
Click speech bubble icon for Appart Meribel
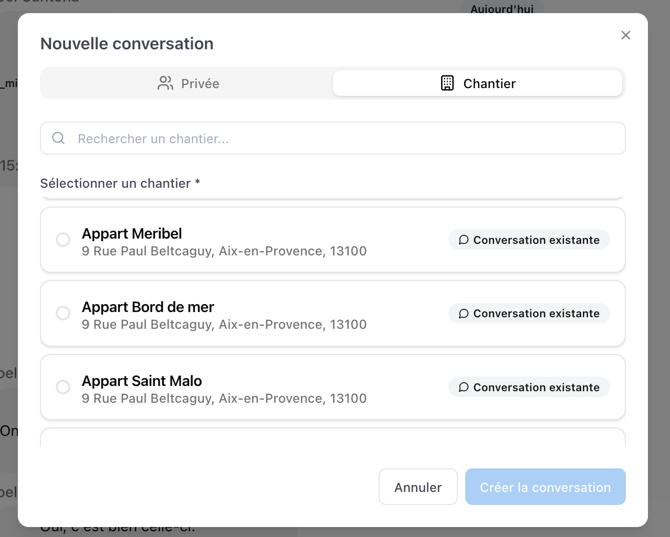[x=463, y=240]
